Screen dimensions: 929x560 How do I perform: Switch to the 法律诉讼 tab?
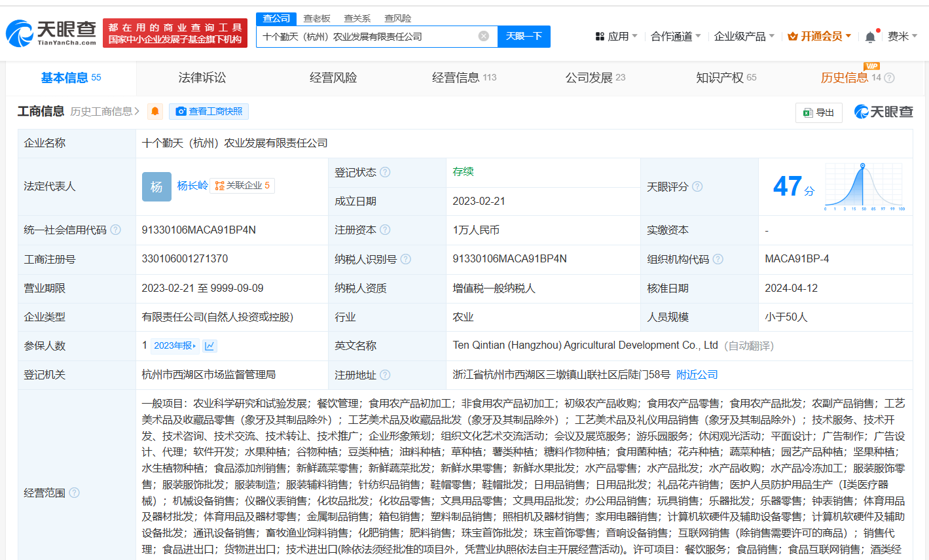click(202, 78)
